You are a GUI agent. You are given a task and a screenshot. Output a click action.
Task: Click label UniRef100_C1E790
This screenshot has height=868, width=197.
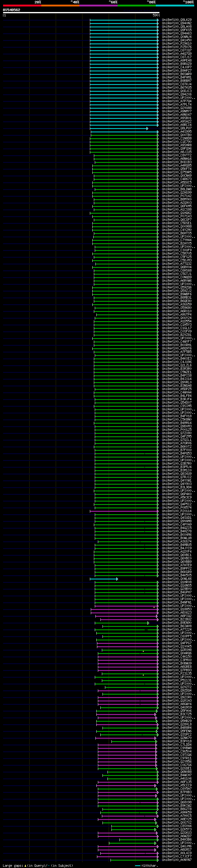click(177, 142)
